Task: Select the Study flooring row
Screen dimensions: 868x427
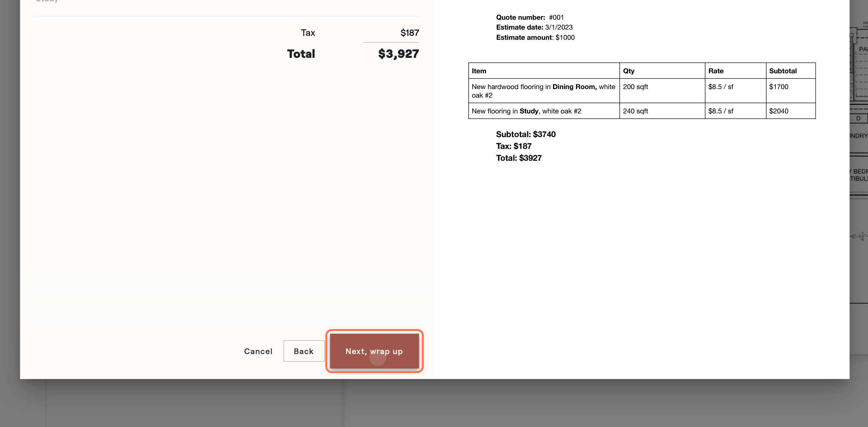Action: pyautogui.click(x=642, y=111)
